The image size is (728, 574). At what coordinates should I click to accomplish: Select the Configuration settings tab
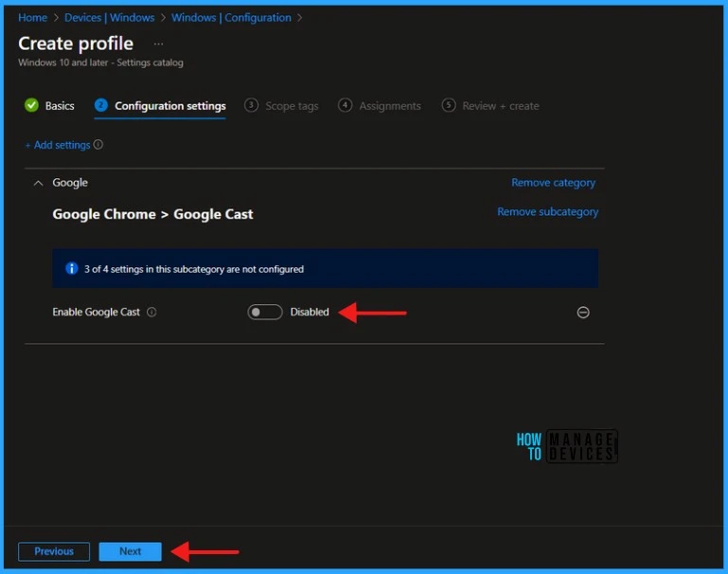pos(160,106)
